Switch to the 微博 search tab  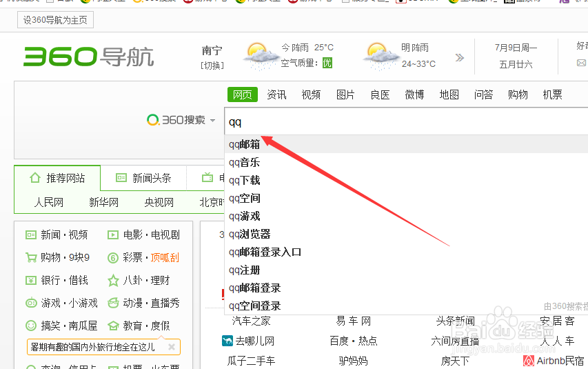click(x=414, y=94)
